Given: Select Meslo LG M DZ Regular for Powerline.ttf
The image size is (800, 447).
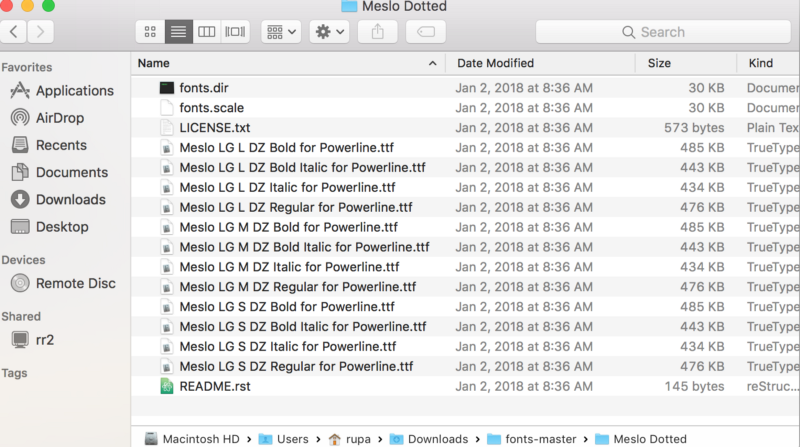Looking at the screenshot, I should (x=297, y=287).
